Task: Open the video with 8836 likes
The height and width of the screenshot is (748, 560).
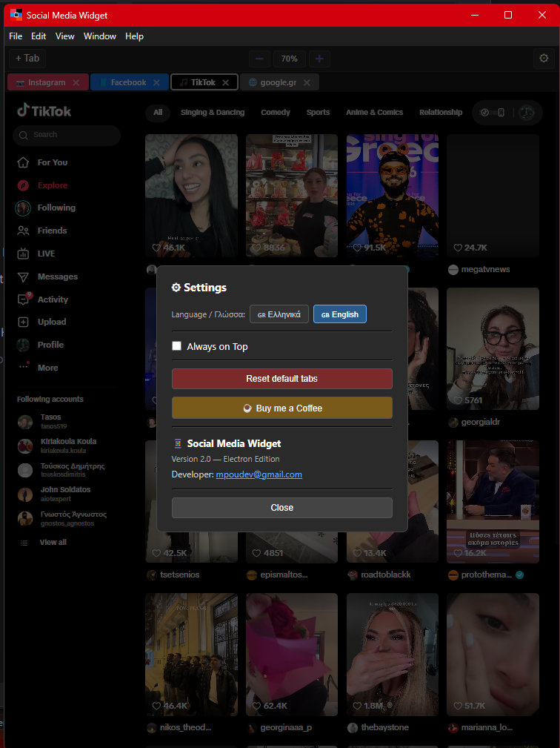Action: [x=292, y=196]
